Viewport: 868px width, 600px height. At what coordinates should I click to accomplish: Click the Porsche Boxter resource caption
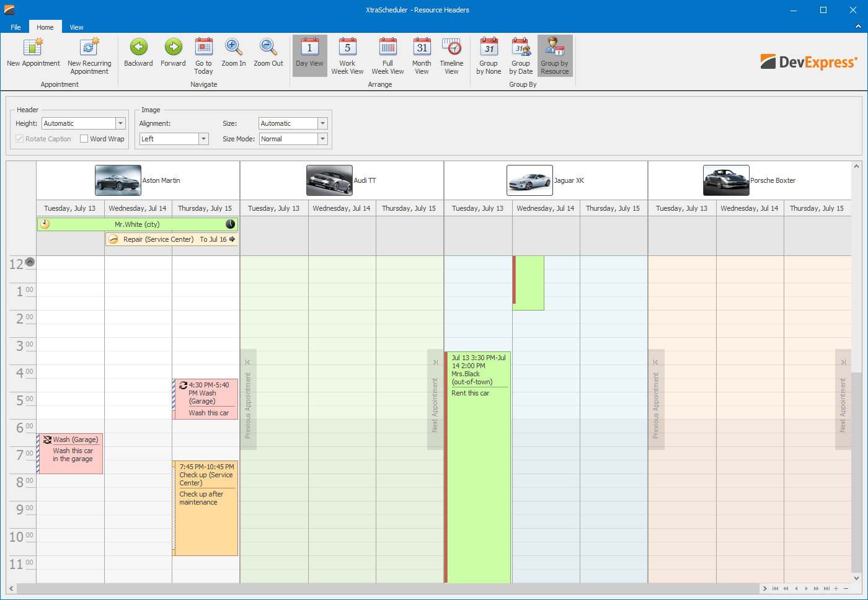point(773,180)
